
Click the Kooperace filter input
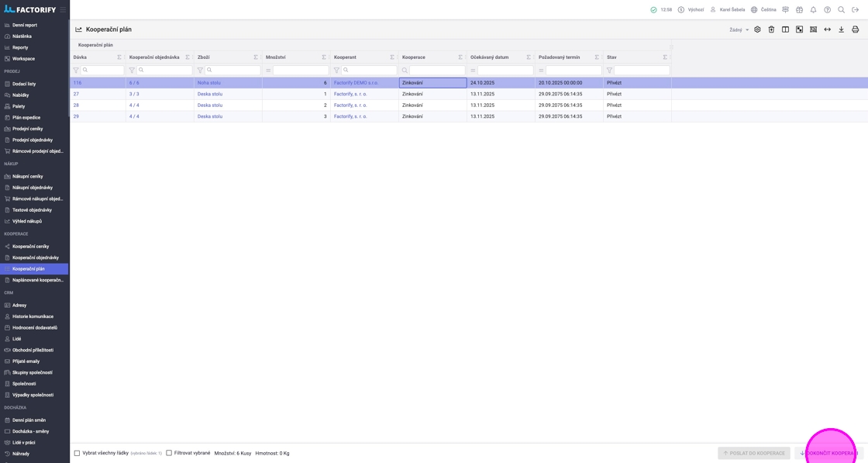437,71
